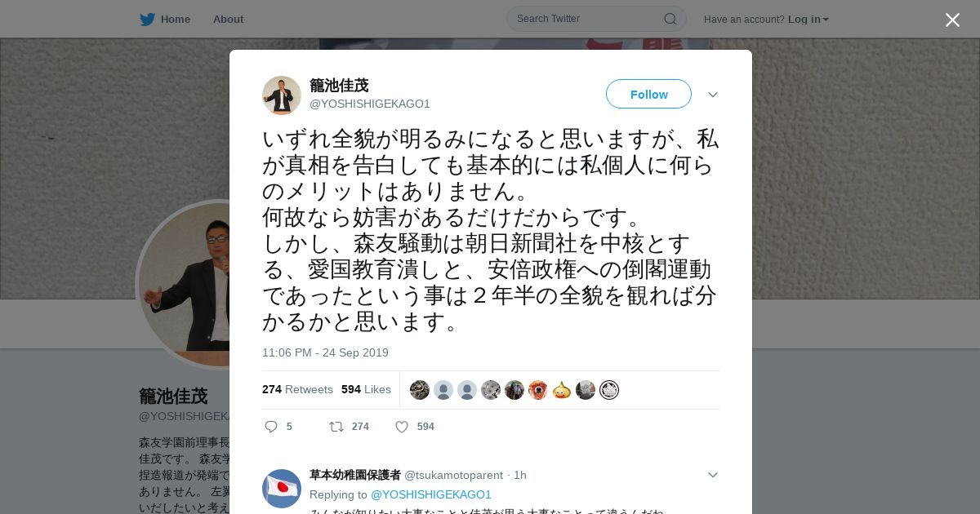
Task: View the list of 274 Retweets
Action: pos(297,390)
